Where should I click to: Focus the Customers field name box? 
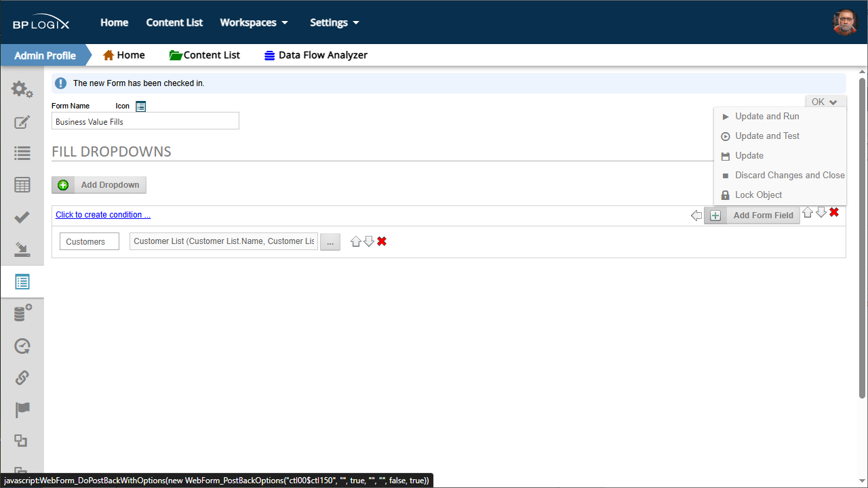90,242
